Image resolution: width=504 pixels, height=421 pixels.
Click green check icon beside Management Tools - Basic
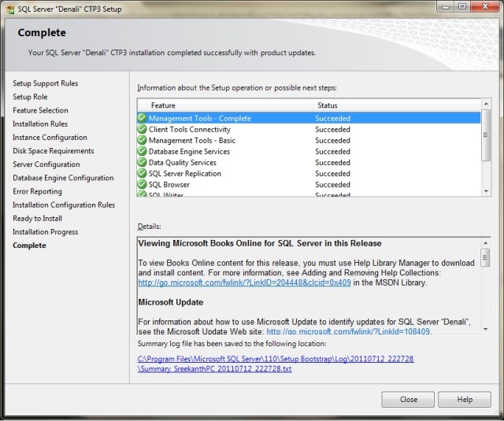coord(142,140)
